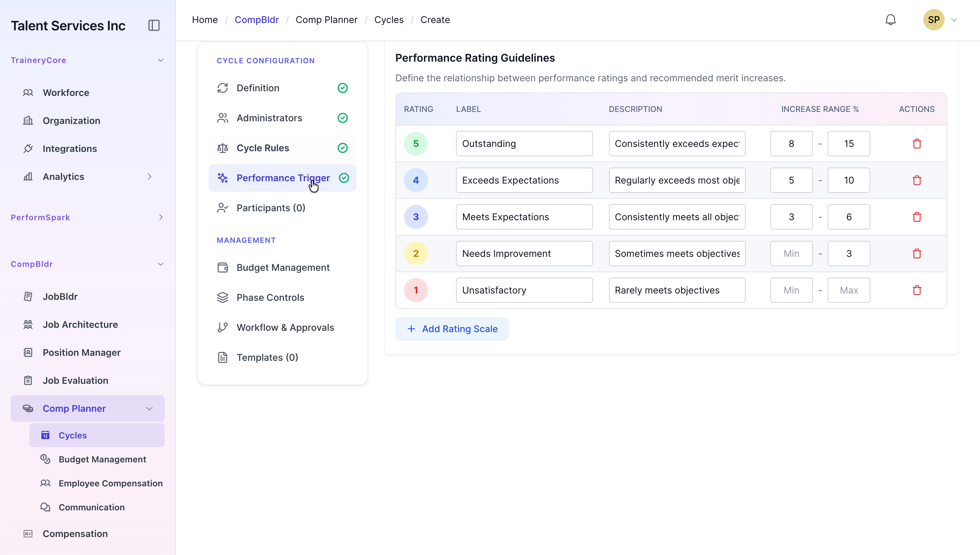Go to CompBldr breadcrumb link
980x555 pixels.
pos(257,20)
